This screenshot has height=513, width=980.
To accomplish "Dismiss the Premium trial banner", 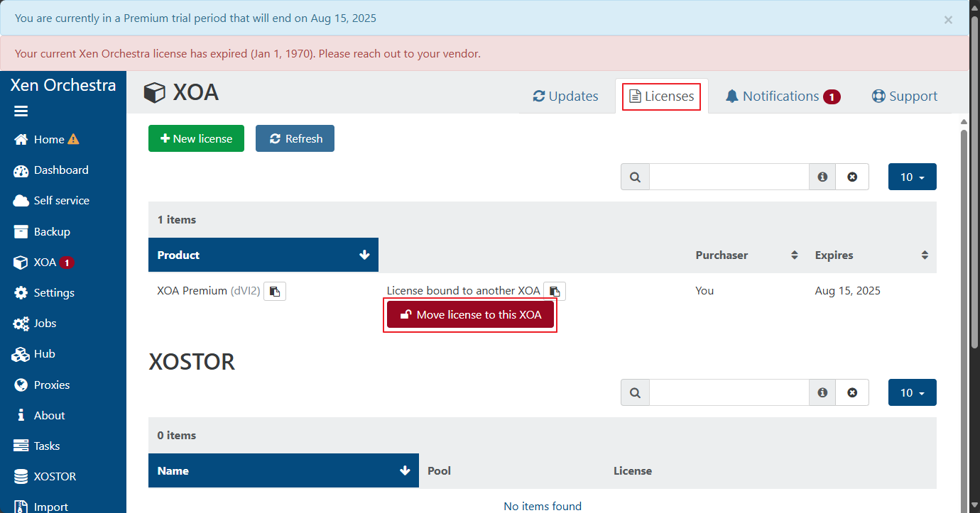I will [948, 20].
